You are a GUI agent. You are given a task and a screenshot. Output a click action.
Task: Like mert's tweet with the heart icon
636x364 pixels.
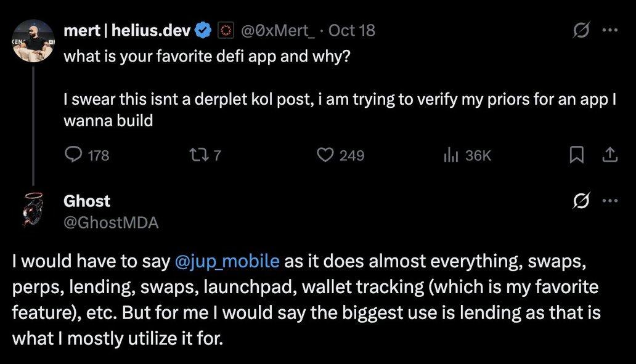(325, 155)
